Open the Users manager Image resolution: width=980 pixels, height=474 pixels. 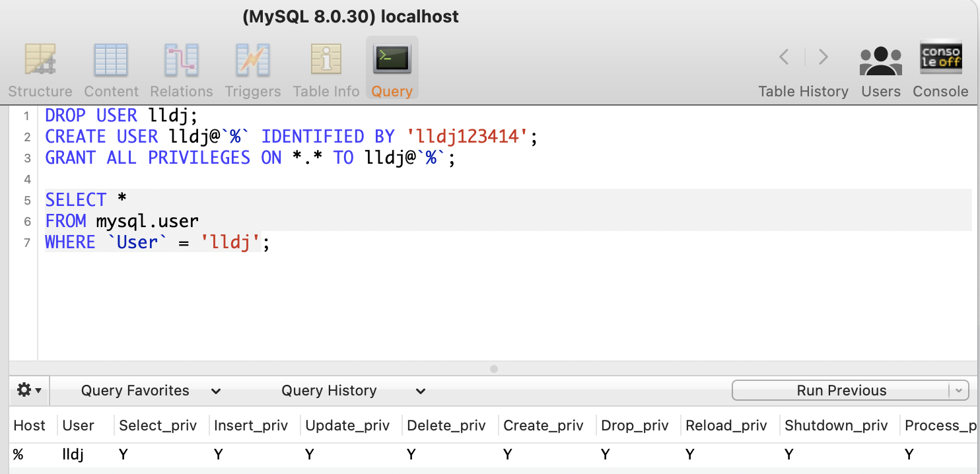tap(881, 66)
